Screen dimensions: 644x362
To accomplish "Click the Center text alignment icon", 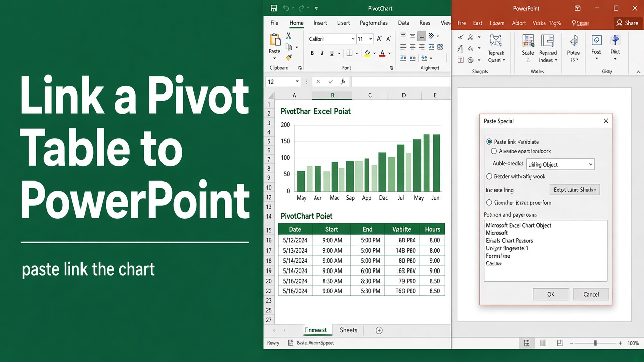I will (x=412, y=47).
